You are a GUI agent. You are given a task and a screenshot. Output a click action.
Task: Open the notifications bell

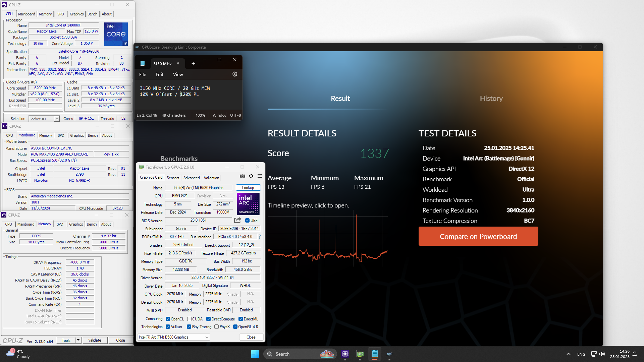(635, 354)
